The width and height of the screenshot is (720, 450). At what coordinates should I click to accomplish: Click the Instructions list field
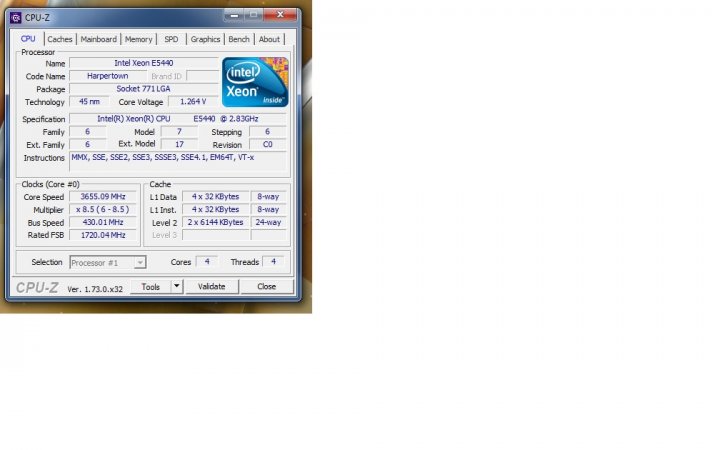click(x=178, y=161)
